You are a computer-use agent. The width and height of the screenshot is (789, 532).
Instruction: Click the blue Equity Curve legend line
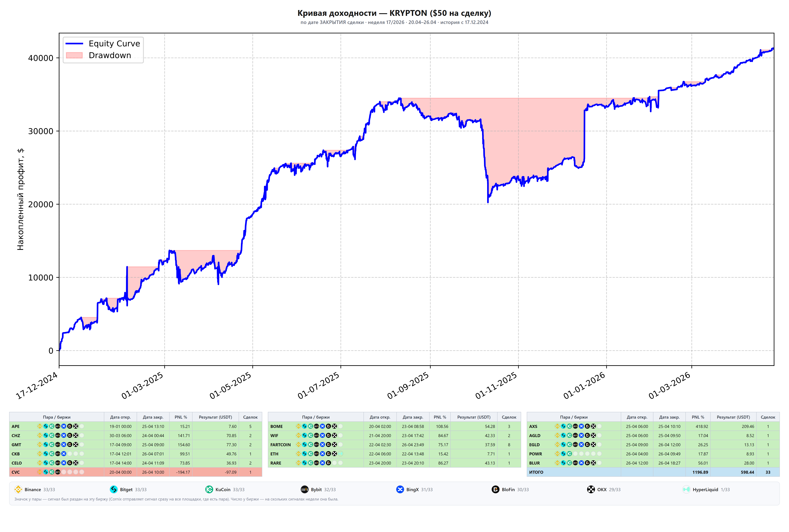[74, 43]
